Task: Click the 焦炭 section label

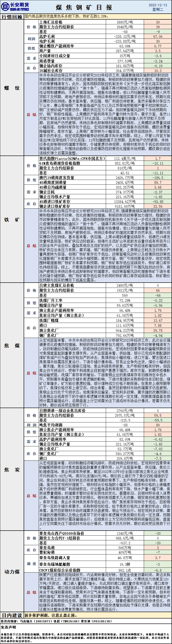Action: [12, 470]
